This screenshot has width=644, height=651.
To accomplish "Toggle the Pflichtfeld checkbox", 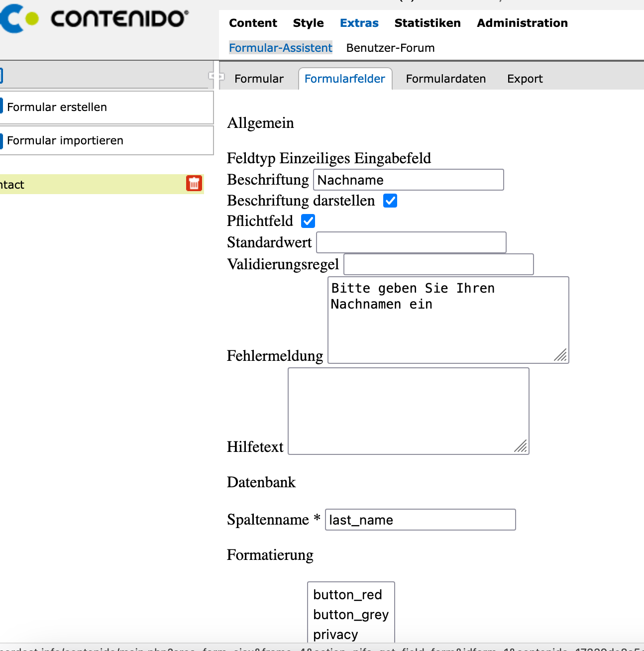I will coord(308,221).
